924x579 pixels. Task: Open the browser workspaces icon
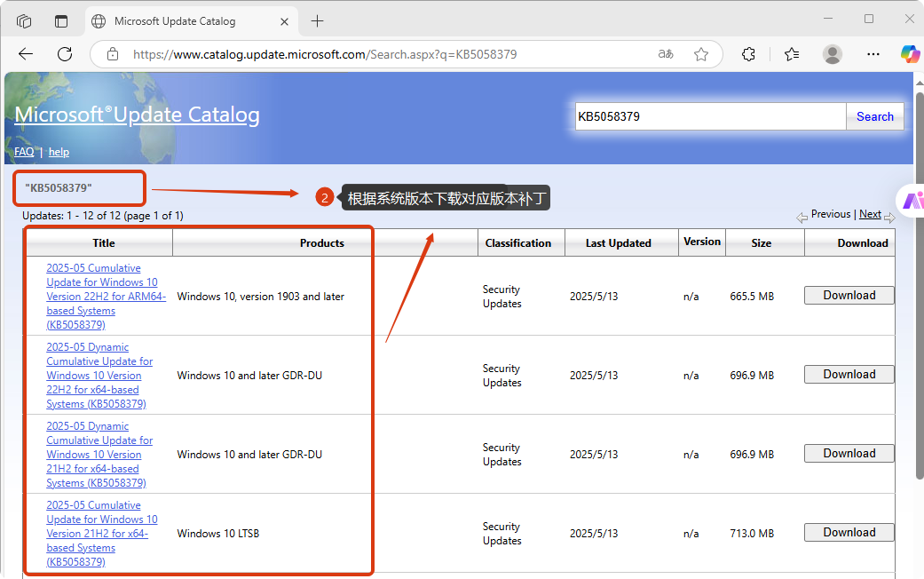[24, 21]
